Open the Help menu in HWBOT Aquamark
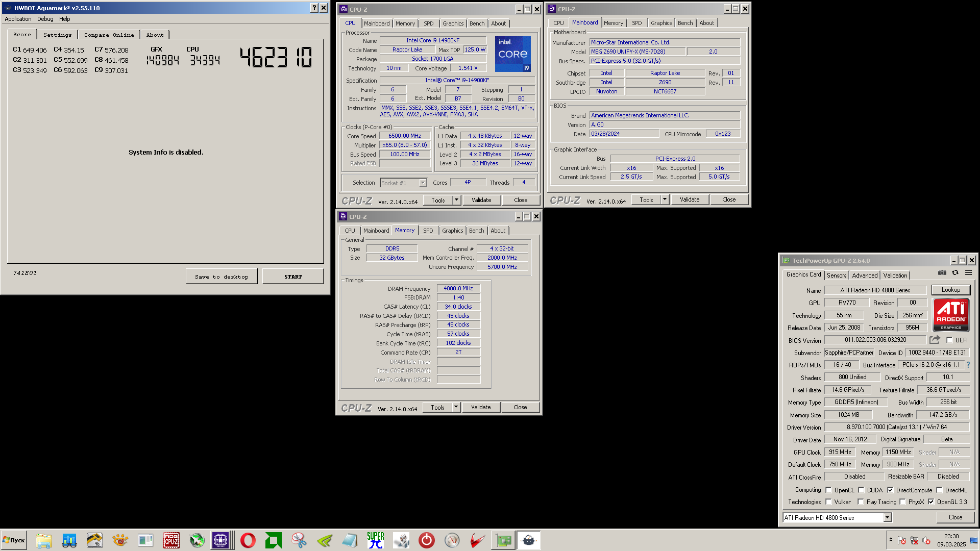The image size is (980, 551). [x=65, y=19]
